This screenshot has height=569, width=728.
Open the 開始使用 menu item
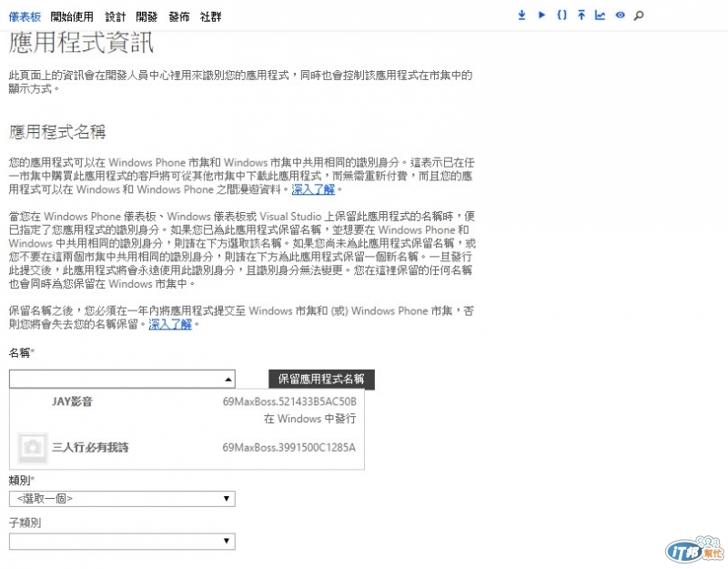72,17
